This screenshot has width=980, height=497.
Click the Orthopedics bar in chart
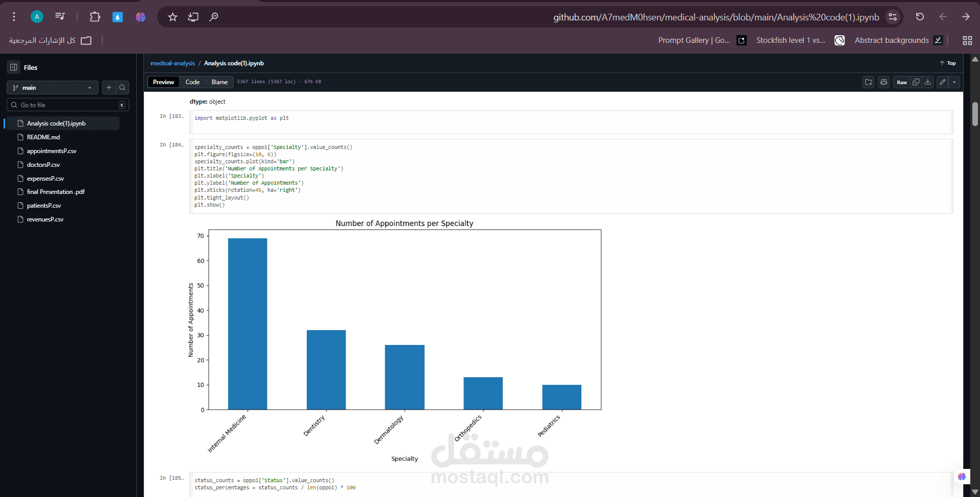(483, 393)
